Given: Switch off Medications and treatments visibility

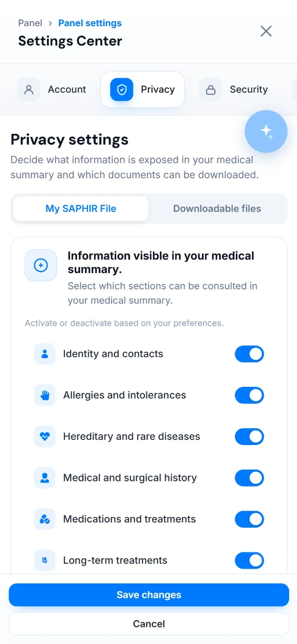Looking at the screenshot, I should (249, 519).
